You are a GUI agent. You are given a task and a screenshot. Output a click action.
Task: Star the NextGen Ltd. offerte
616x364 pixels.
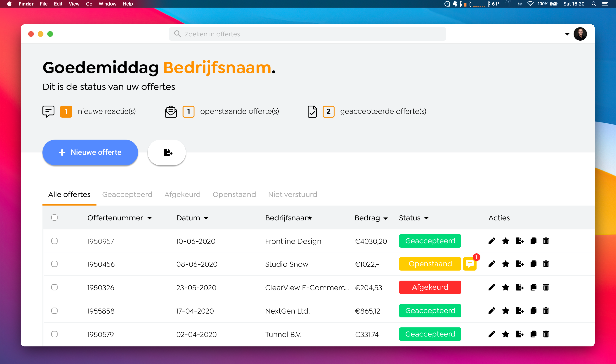tap(506, 311)
